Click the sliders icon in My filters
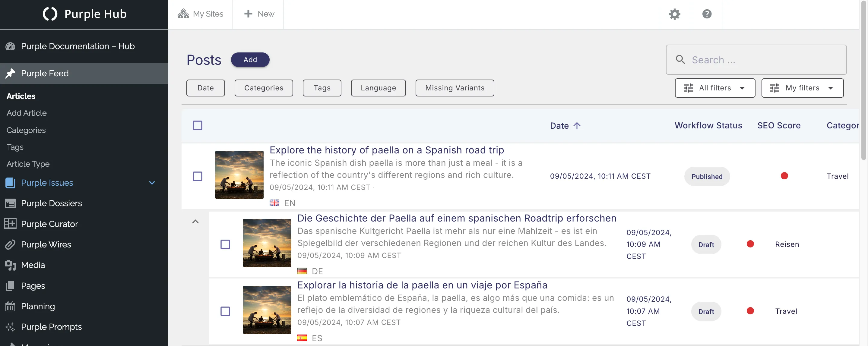 (775, 88)
